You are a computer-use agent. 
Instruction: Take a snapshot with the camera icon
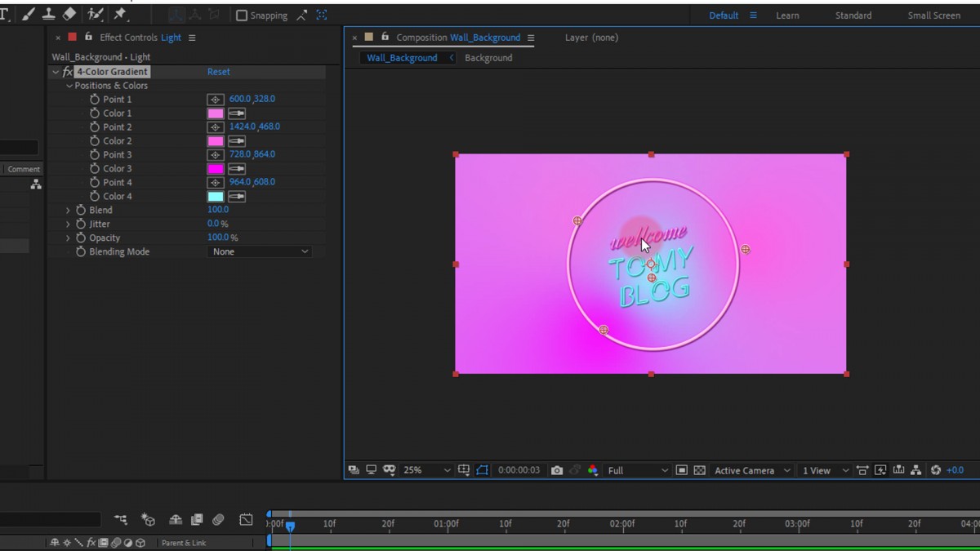[557, 470]
